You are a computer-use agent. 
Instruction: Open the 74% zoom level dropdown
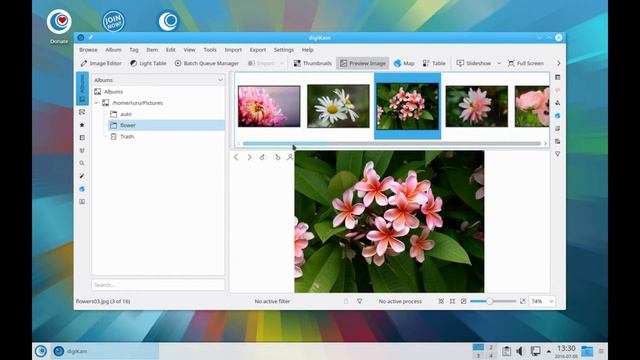click(x=542, y=301)
